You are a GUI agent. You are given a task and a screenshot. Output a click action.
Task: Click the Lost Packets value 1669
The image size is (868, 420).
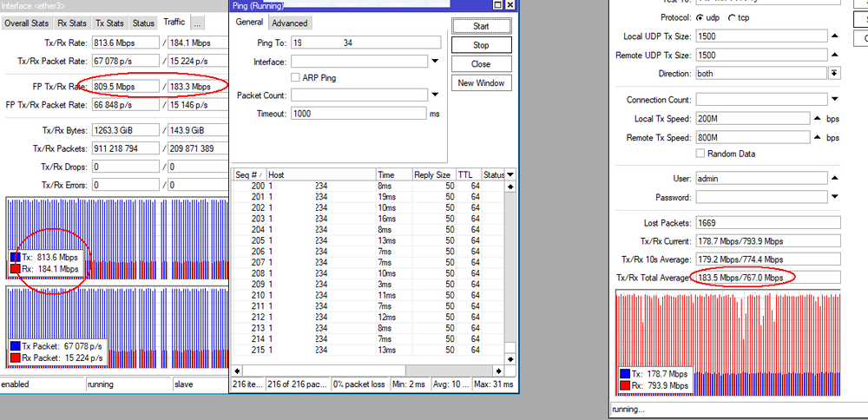coord(768,223)
